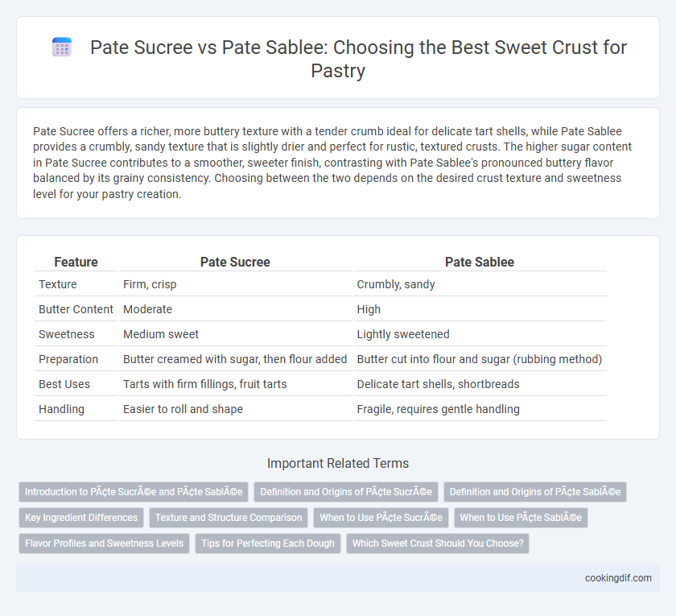Screen dimensions: 676x616
Task: Open 'Definition and Origins of Pâte Sablée' tag
Action: 535,492
